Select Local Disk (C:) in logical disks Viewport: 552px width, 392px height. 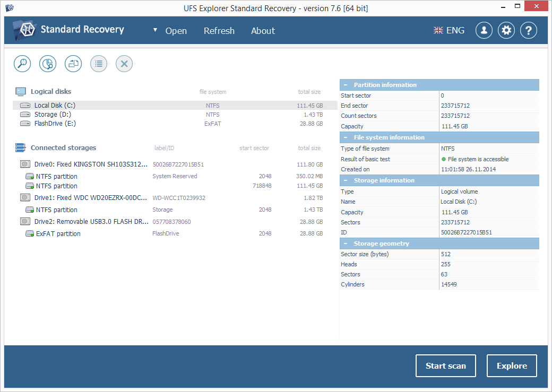pyautogui.click(x=175, y=105)
